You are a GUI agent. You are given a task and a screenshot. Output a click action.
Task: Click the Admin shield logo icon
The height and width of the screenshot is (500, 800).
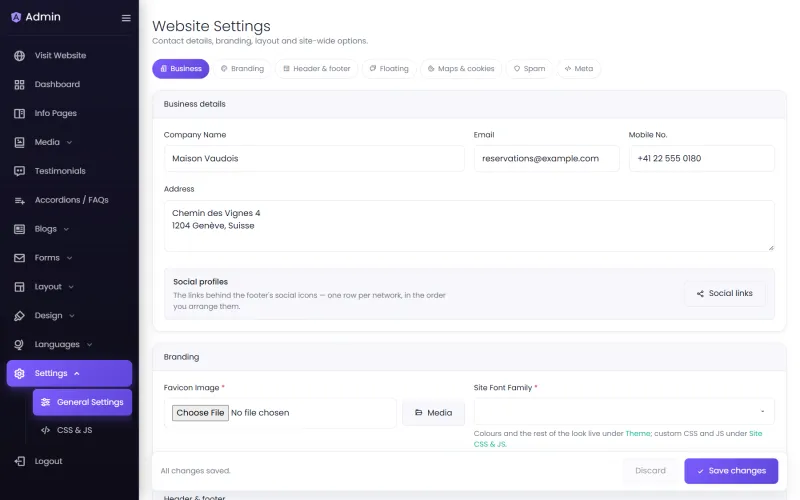pyautogui.click(x=16, y=17)
